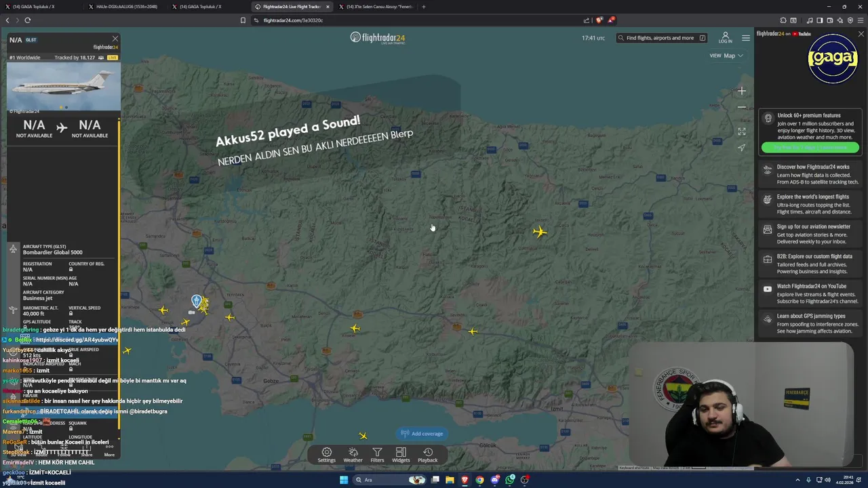Focus the Find flights search field
The height and width of the screenshot is (488, 868).
tap(663, 38)
